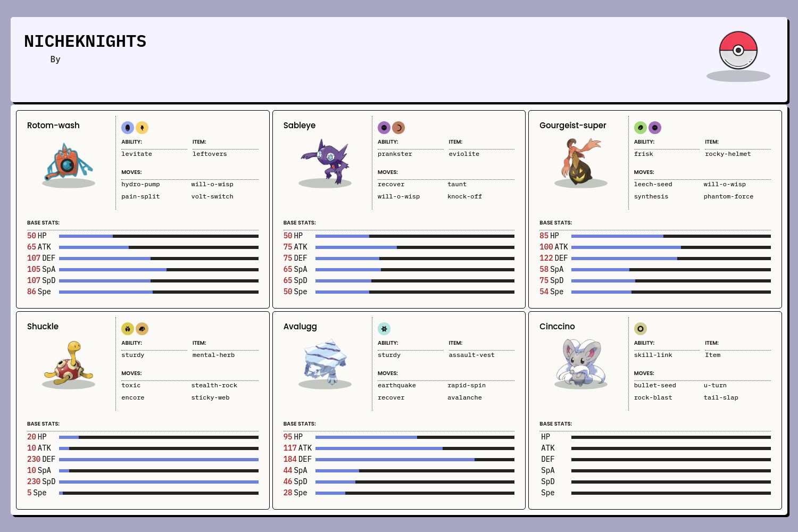Click Cinccino's Normal type icon
This screenshot has width=798, height=532.
pyautogui.click(x=641, y=329)
